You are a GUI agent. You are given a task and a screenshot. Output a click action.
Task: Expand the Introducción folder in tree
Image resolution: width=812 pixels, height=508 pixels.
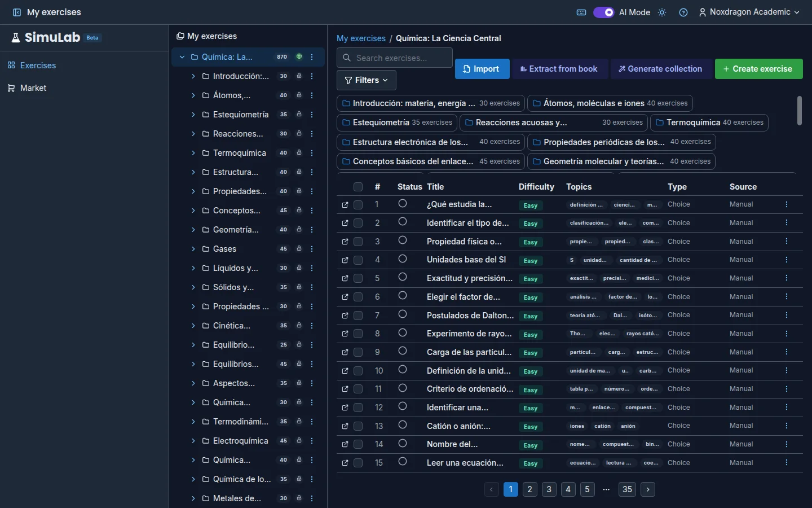pyautogui.click(x=193, y=76)
